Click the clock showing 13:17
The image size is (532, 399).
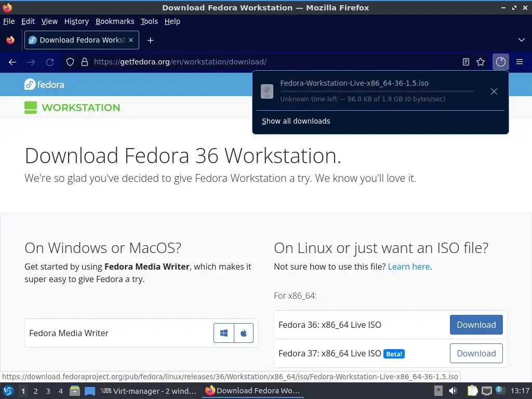click(520, 391)
